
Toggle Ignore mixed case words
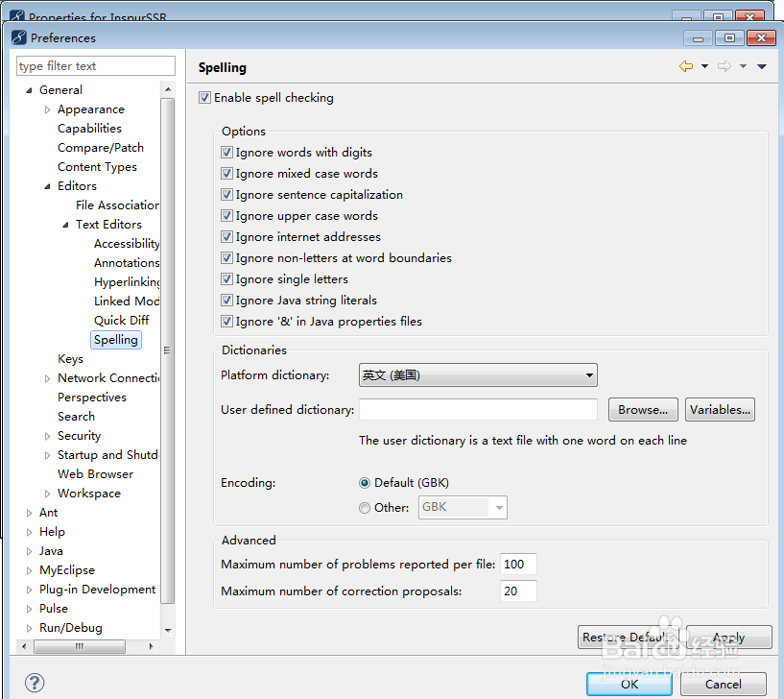(x=226, y=174)
